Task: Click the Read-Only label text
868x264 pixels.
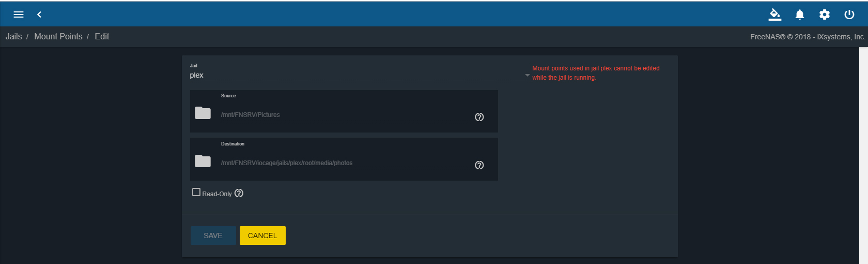Action: [217, 194]
